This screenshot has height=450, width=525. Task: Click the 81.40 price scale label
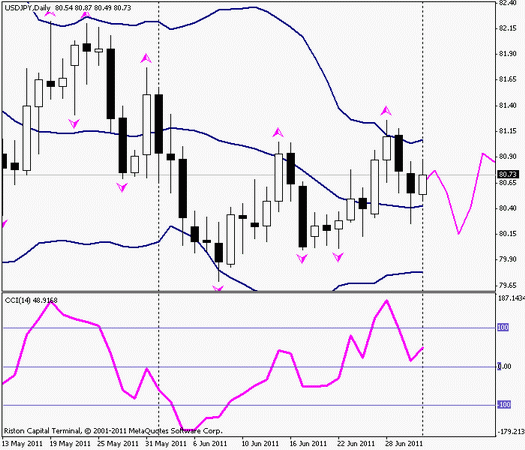coord(508,105)
